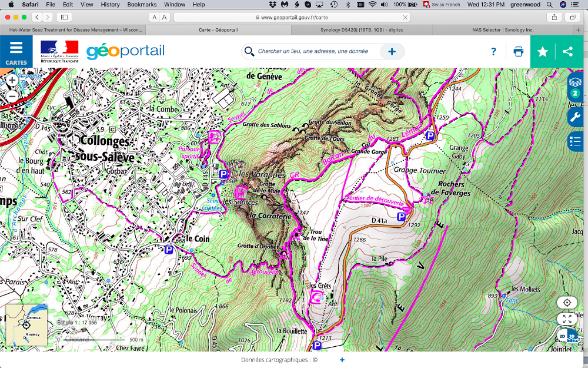Expand Données cartographiques attribution plus

pyautogui.click(x=342, y=360)
